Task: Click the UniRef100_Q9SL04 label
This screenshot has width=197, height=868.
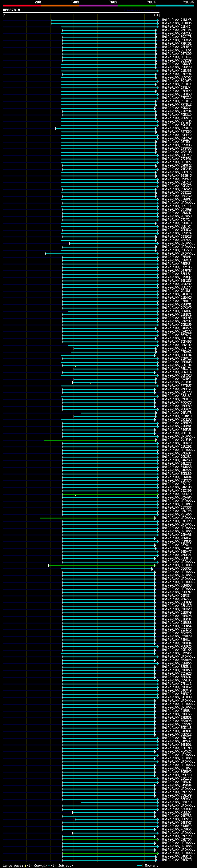Action: coord(176,88)
